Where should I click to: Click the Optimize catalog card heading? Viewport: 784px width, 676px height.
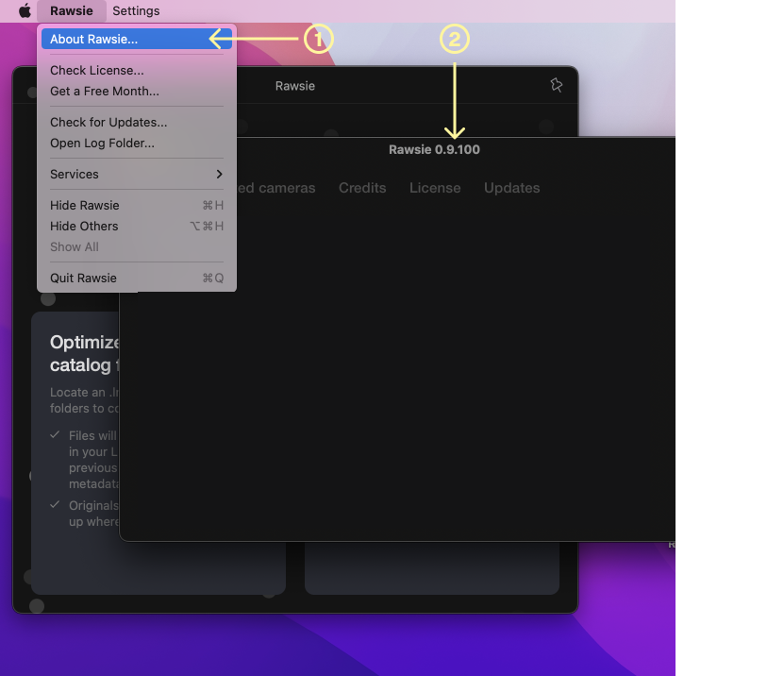click(85, 353)
